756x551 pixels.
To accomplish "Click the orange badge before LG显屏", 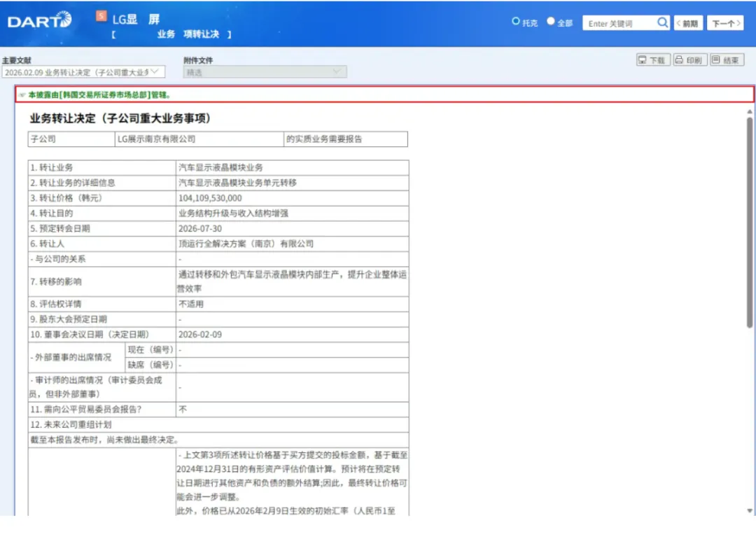I will [101, 16].
